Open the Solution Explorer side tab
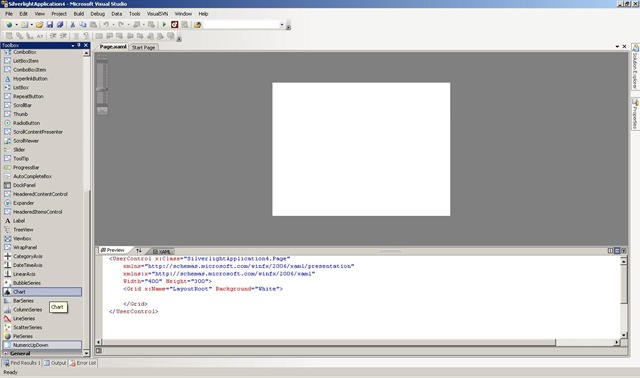The height and width of the screenshot is (378, 640). [x=635, y=67]
